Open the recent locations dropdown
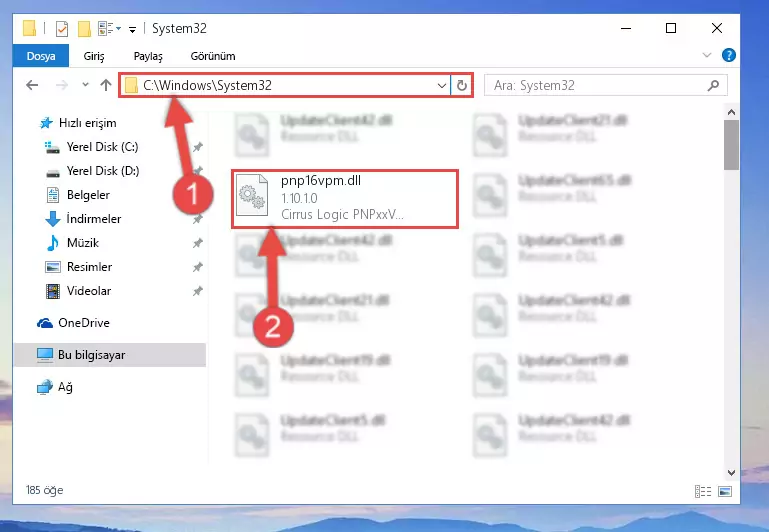 pos(85,85)
